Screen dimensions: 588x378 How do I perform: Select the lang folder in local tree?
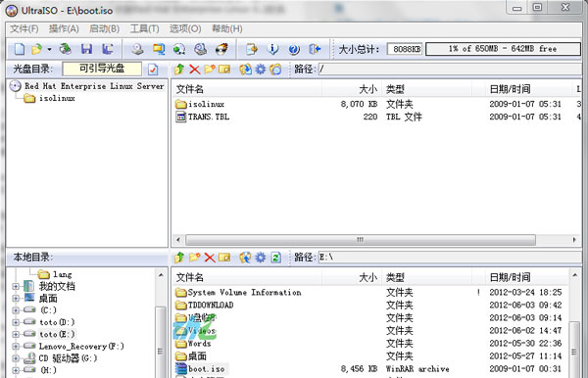(x=62, y=274)
